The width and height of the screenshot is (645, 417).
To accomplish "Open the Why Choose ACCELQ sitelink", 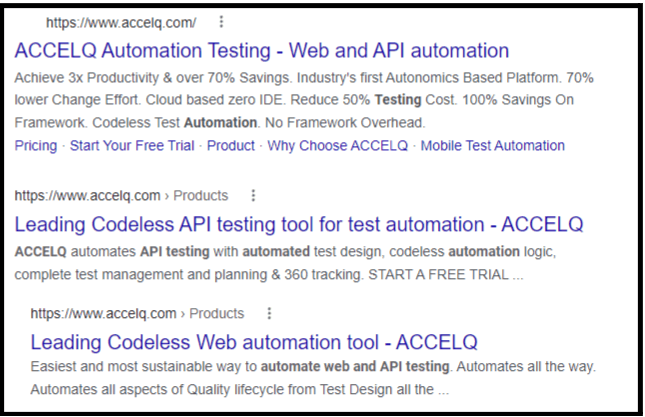I will point(338,146).
